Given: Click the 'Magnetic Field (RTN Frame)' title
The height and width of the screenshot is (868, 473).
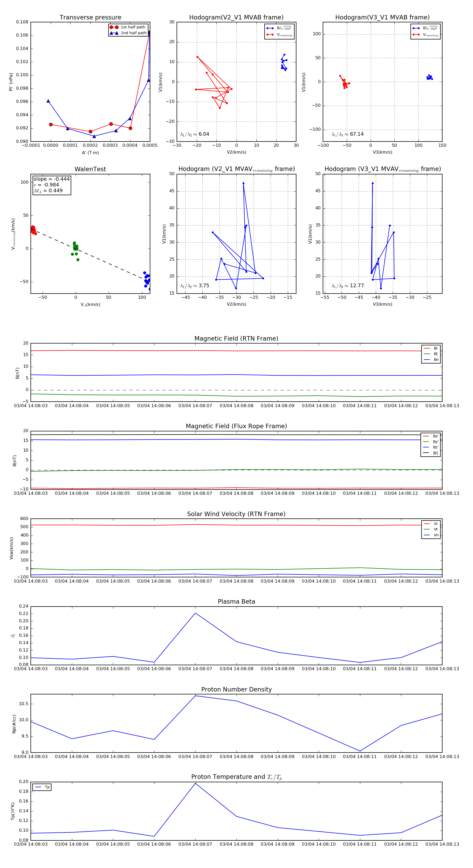Looking at the screenshot, I should pos(236,339).
